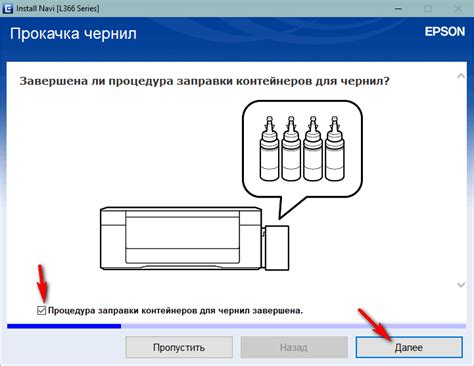Click the title text 'Install Navi [L366 Series]'
This screenshot has width=474, height=366.
click(58, 9)
